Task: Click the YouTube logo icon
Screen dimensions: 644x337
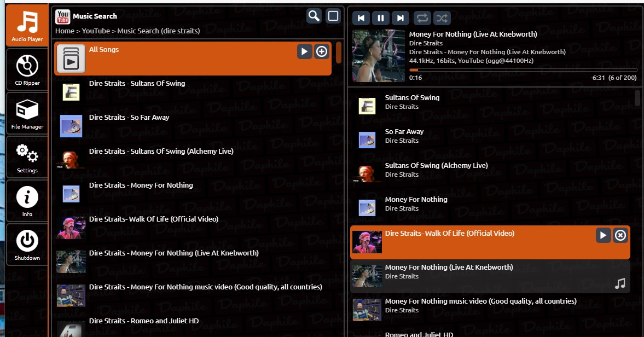Action: (63, 17)
